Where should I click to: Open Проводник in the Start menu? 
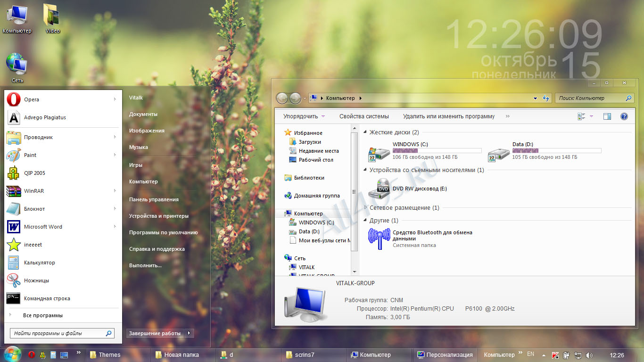click(62, 137)
